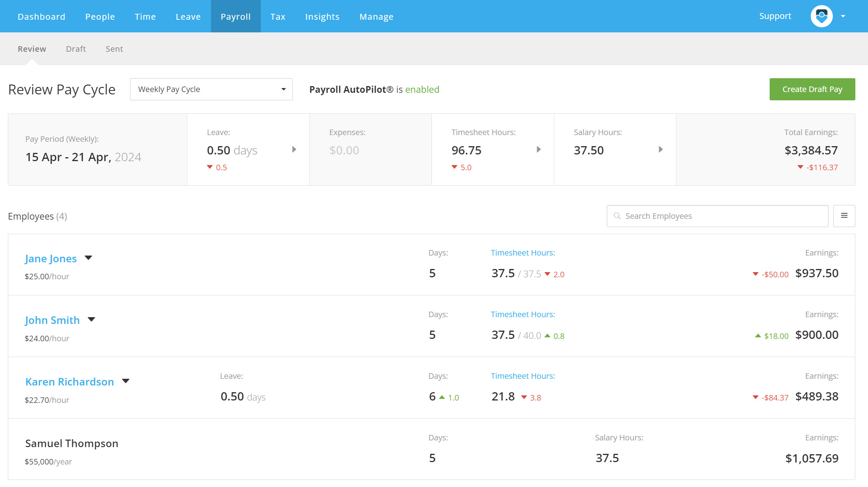Click the hamburger list options icon
Viewport: 868px width, 487px height.
[x=844, y=216]
